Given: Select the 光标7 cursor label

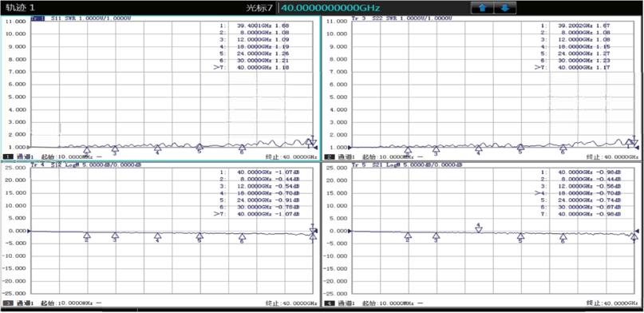Looking at the screenshot, I should [259, 8].
